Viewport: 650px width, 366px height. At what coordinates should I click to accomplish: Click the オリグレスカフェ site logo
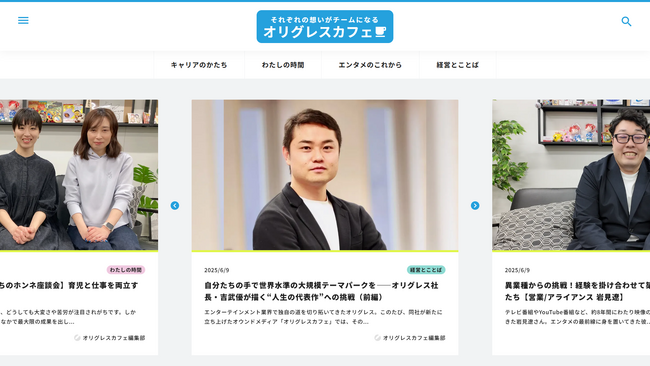pos(325,27)
